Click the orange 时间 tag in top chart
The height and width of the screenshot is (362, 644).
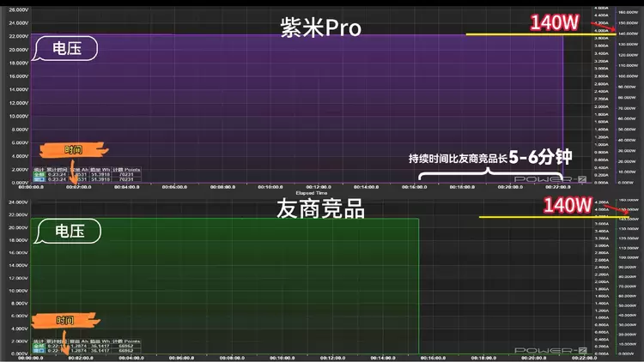pyautogui.click(x=74, y=150)
